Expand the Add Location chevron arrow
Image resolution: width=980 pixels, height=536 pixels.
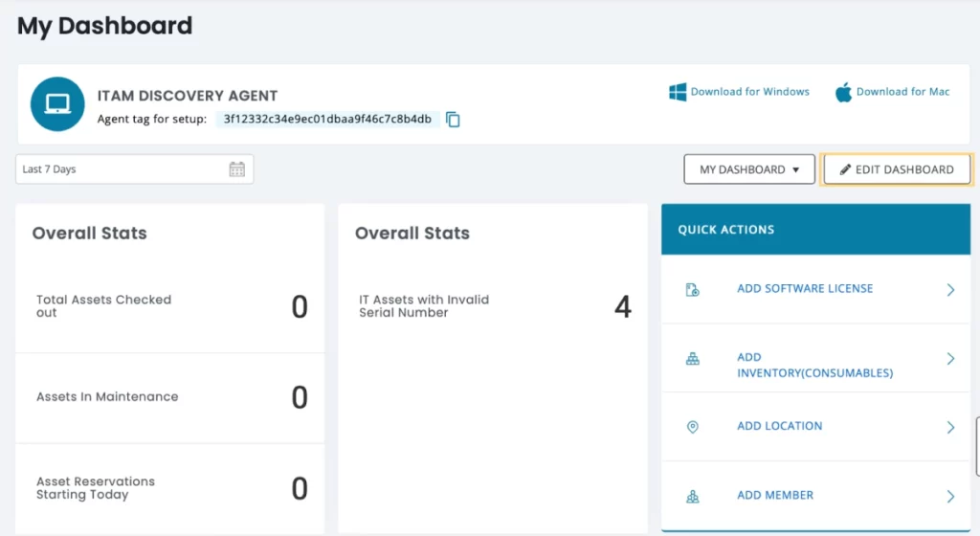(x=950, y=427)
